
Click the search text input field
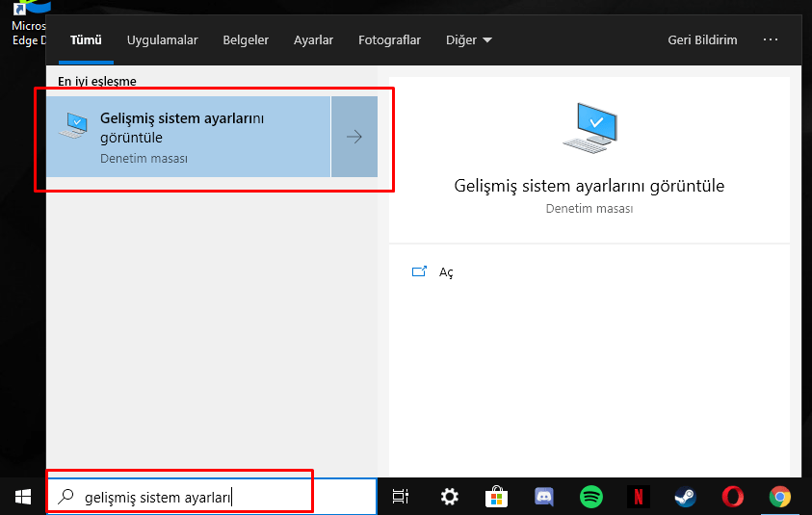click(x=211, y=497)
